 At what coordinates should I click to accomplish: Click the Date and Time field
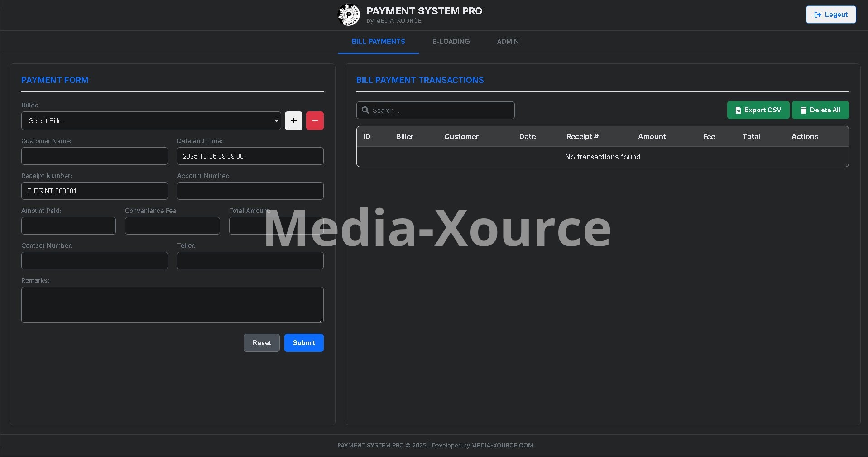click(250, 156)
